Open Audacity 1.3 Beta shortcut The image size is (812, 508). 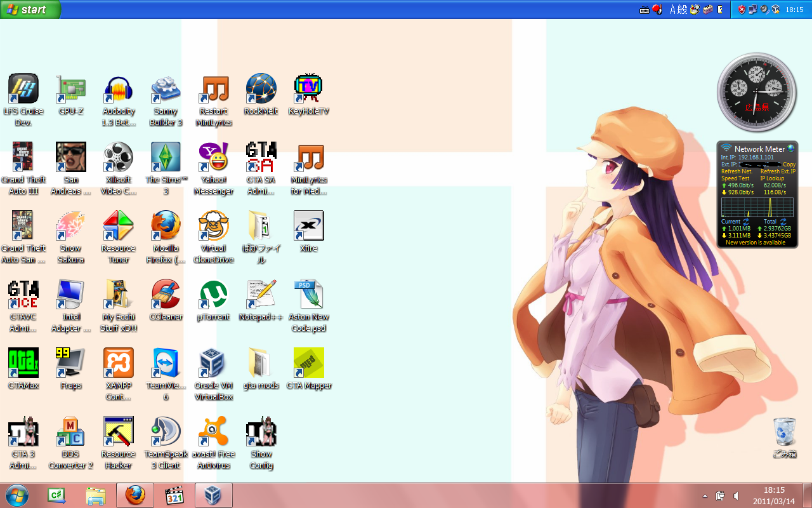pos(119,100)
